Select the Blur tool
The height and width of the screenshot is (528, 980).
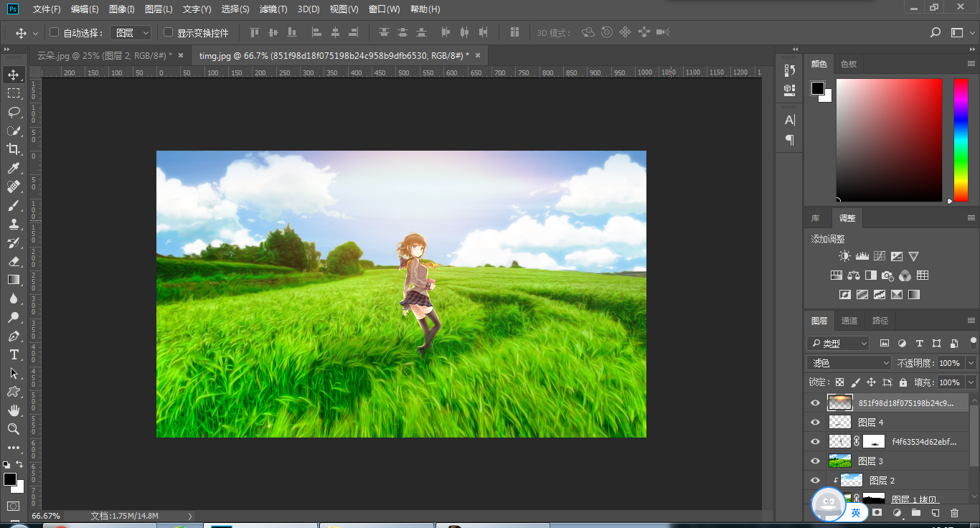pyautogui.click(x=14, y=298)
